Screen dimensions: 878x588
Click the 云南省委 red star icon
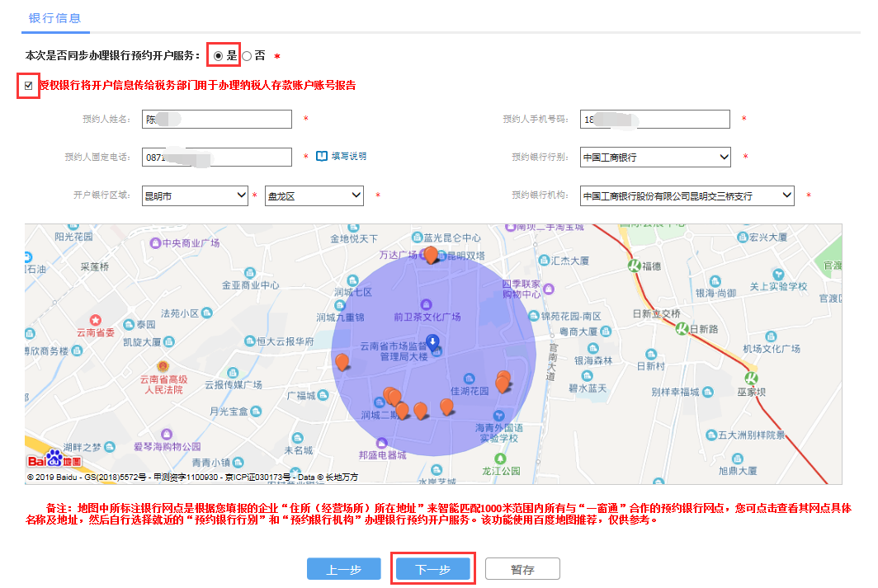pos(96,320)
